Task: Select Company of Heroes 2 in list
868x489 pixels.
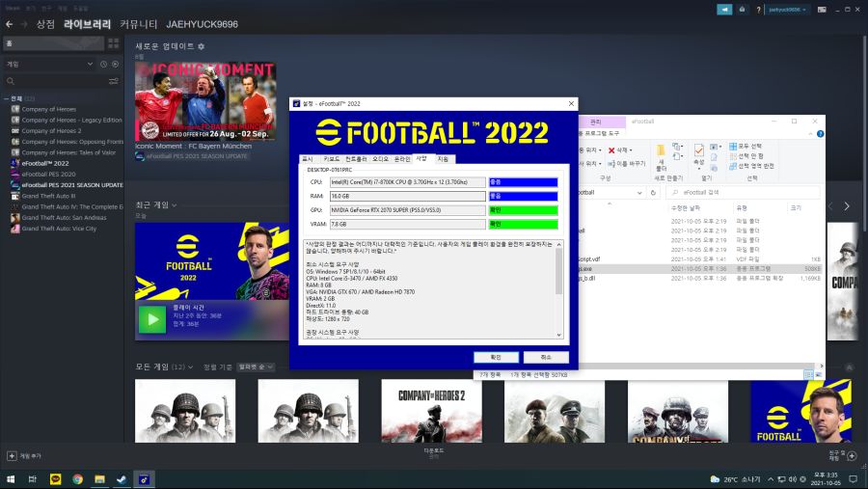Action: click(51, 131)
